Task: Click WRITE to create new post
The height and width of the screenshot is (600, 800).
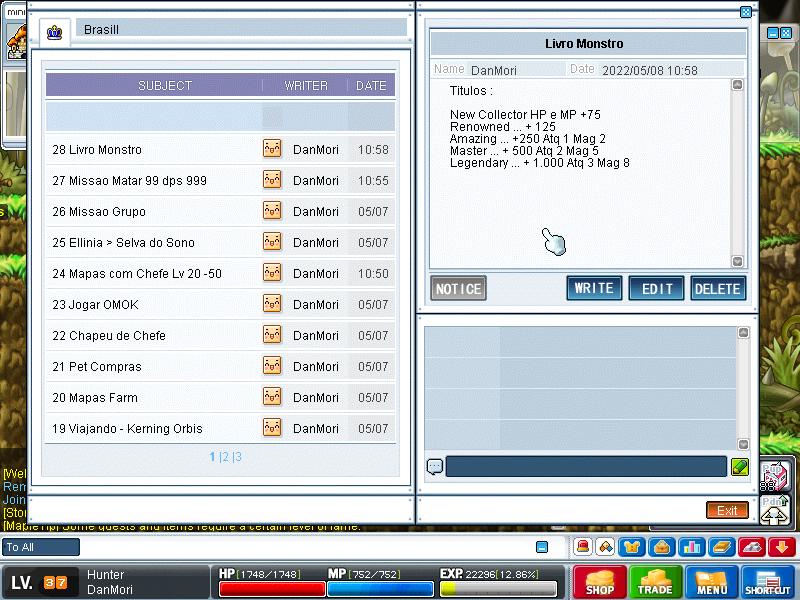Action: point(594,288)
